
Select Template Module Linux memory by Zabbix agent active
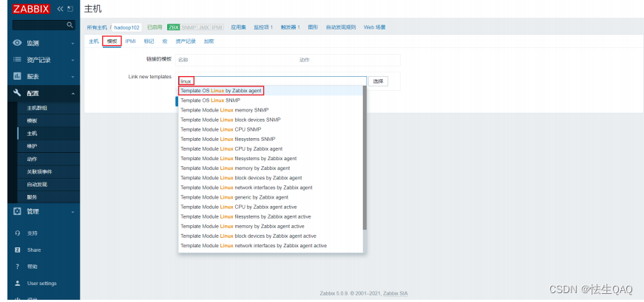(271, 226)
